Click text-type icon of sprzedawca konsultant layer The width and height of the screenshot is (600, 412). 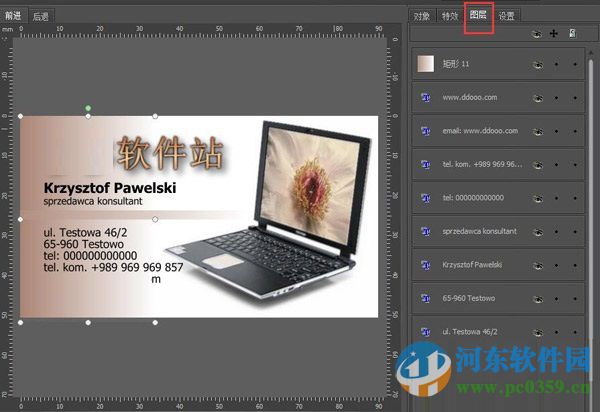[x=426, y=231]
